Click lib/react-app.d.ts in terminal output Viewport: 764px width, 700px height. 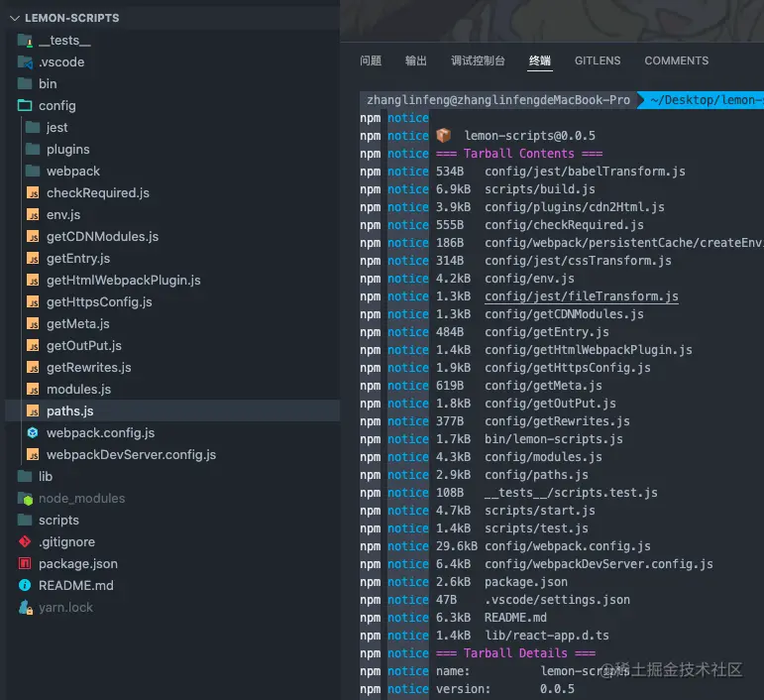point(547,636)
